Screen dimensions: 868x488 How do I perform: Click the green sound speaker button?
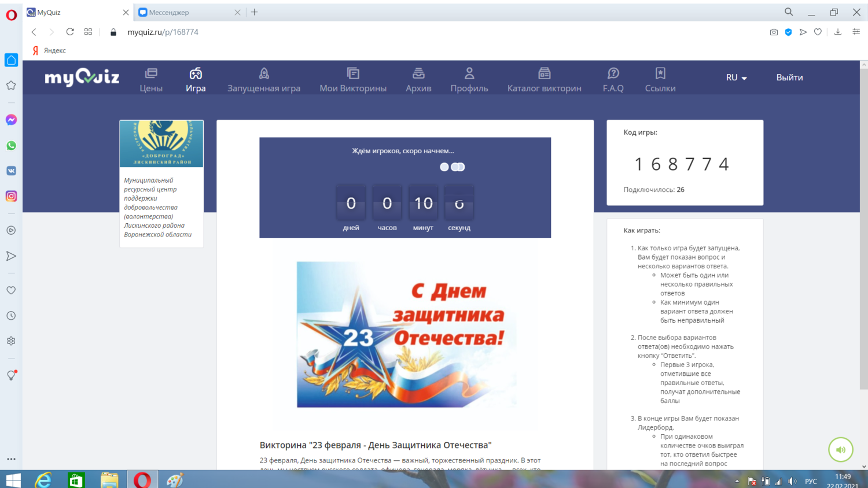tap(840, 450)
